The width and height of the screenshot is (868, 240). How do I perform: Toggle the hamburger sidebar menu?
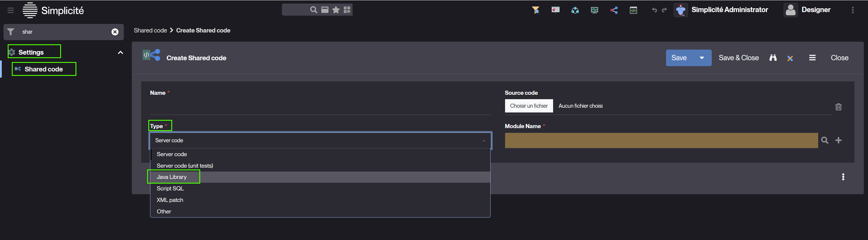click(x=11, y=10)
